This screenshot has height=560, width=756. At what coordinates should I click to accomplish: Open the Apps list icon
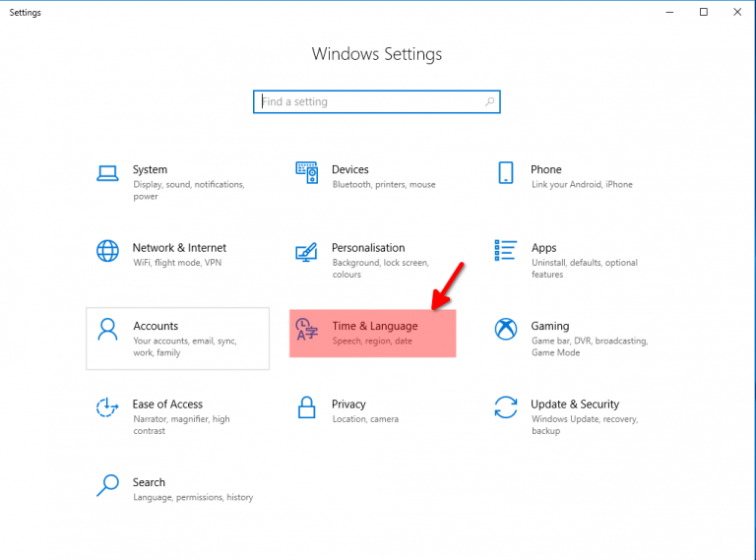click(x=505, y=251)
